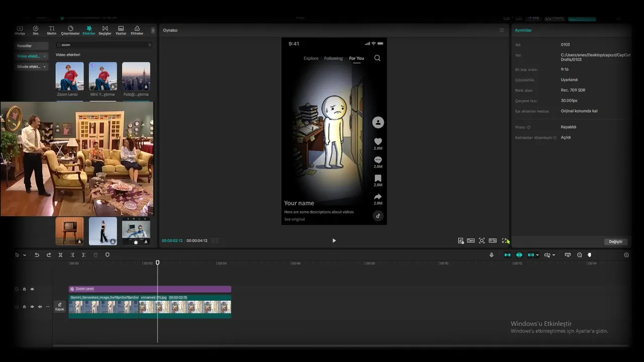Screen dimensions: 644x362
Task: Select the unnamed (1).jpg clip on timeline
Action: (185, 306)
